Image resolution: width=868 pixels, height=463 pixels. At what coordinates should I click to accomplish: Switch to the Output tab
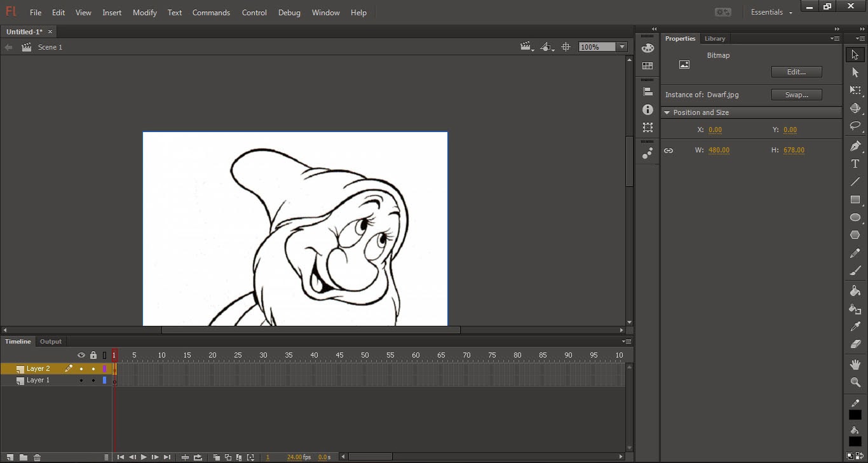click(51, 342)
